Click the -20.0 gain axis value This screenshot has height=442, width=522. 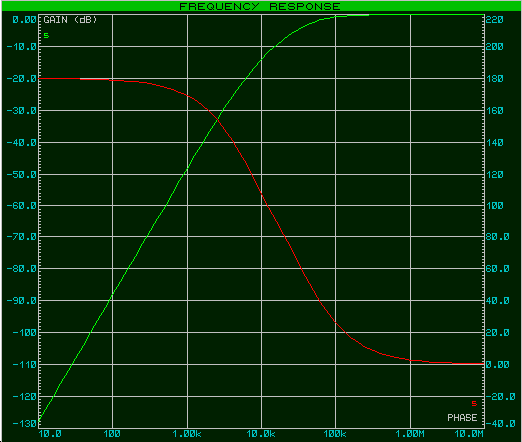point(22,79)
